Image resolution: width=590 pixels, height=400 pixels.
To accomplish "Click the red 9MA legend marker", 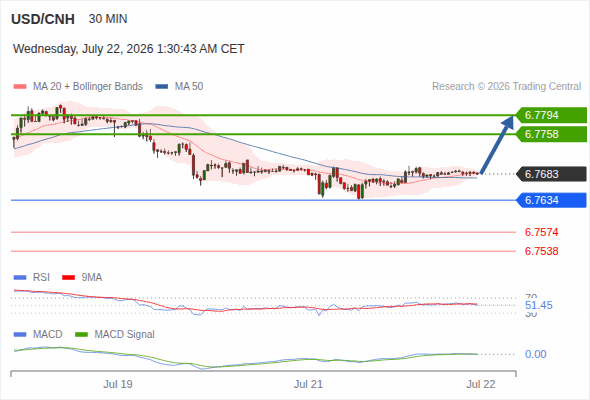I will [x=68, y=278].
